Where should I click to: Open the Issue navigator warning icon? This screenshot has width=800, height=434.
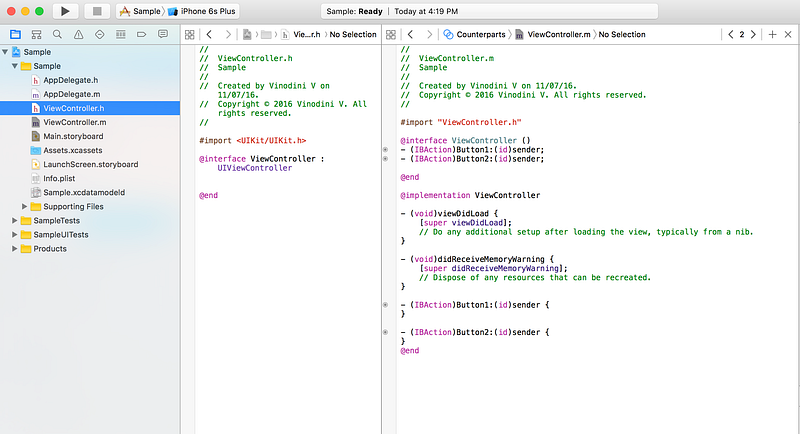coord(79,35)
